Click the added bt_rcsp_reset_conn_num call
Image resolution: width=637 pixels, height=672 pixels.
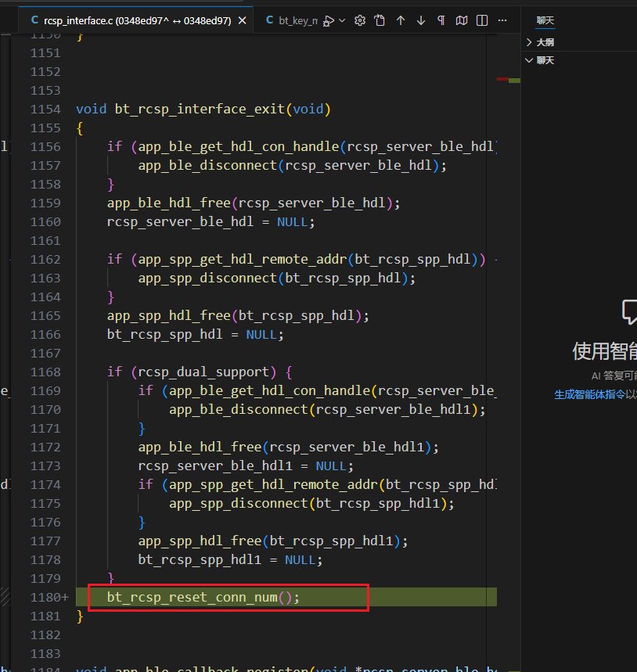(203, 598)
